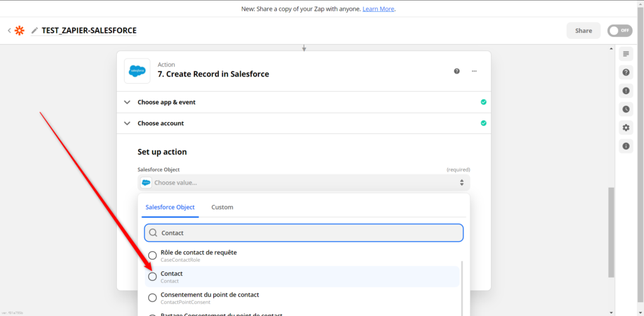This screenshot has height=316, width=644.
Task: Open the Zap settings gear icon
Action: point(626,128)
